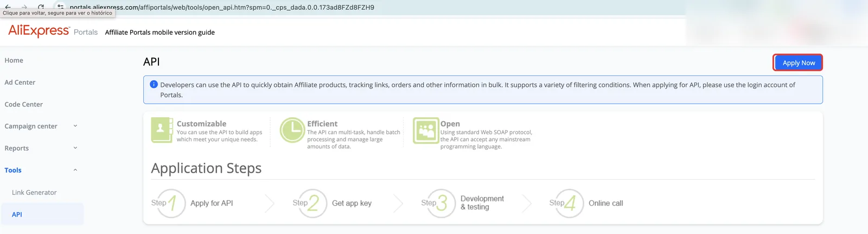The height and width of the screenshot is (234, 868).
Task: Click the arrow after Apply for API step
Action: coord(270,203)
